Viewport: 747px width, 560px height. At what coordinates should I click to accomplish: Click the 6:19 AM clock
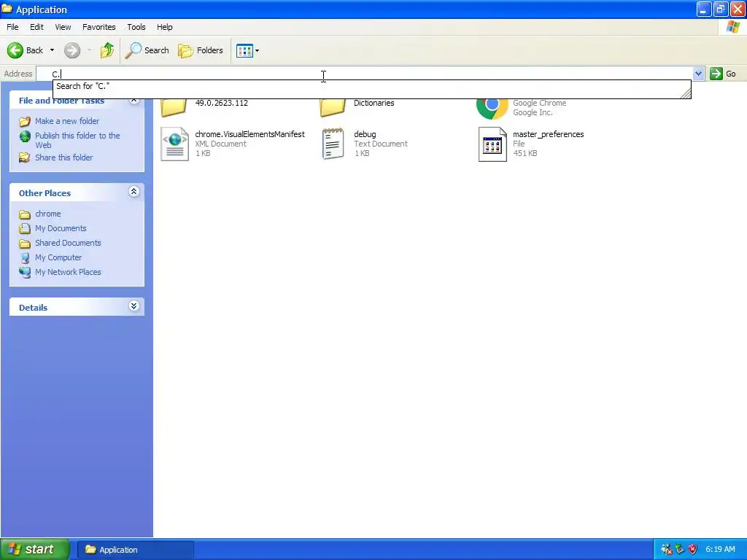click(720, 550)
